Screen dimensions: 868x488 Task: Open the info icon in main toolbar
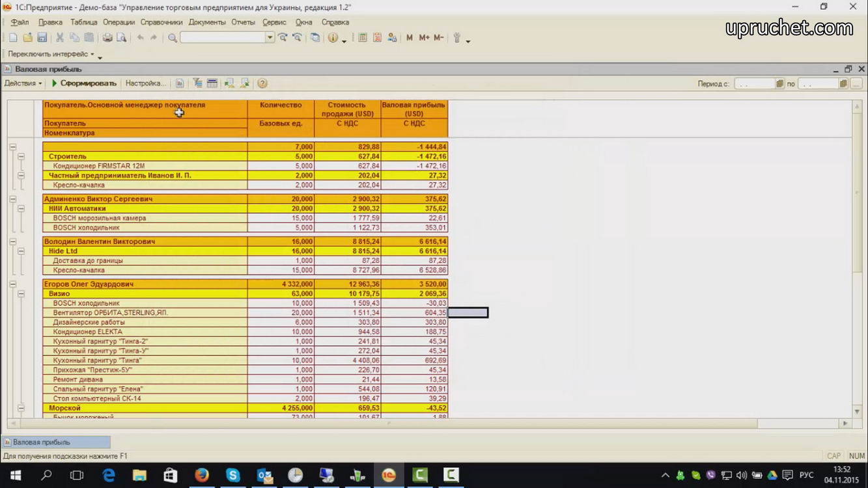click(x=333, y=38)
